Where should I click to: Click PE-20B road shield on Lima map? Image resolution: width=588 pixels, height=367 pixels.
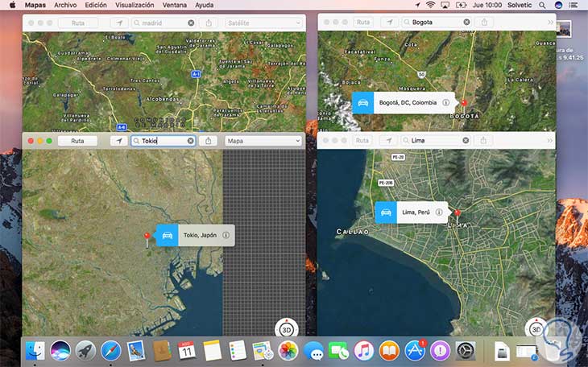386,183
